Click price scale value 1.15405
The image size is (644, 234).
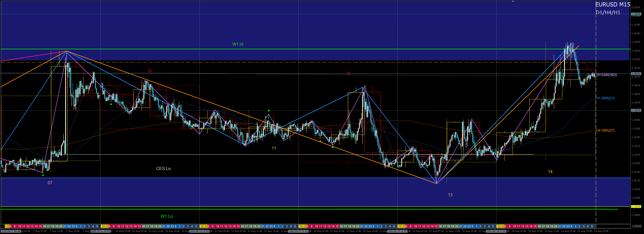[636, 129]
